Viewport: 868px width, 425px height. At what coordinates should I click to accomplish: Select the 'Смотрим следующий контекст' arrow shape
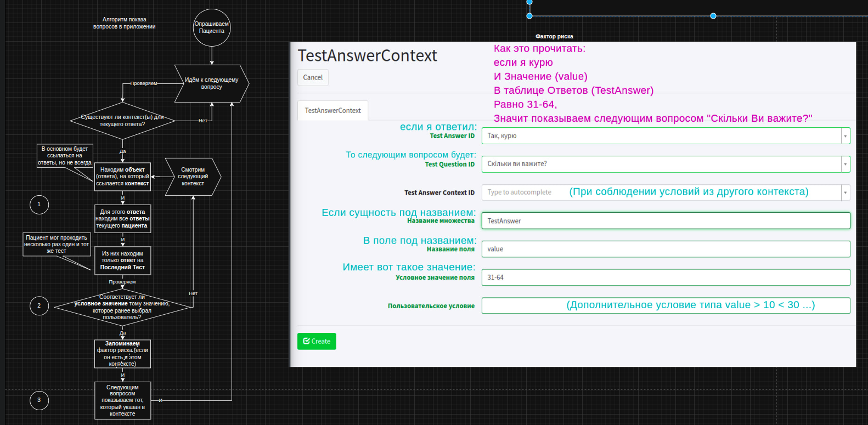pos(193,177)
